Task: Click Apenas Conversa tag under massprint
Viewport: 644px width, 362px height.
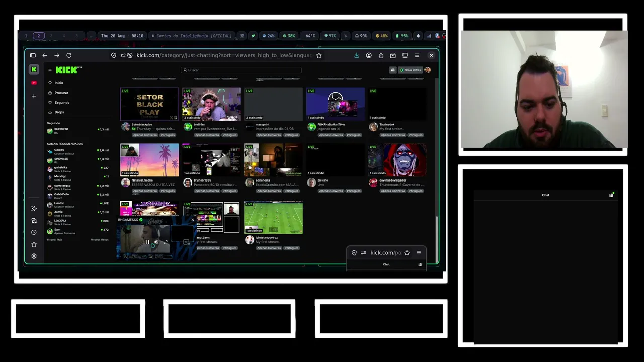Action: (269, 135)
